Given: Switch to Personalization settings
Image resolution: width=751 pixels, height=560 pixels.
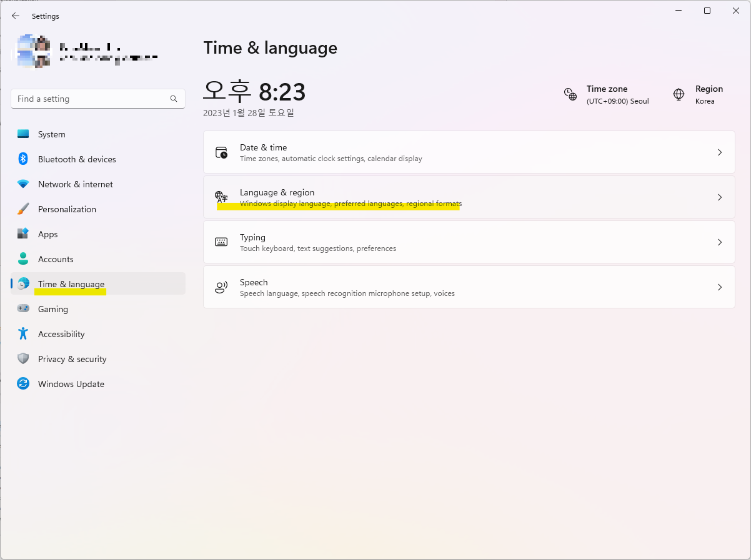Looking at the screenshot, I should point(98,209).
